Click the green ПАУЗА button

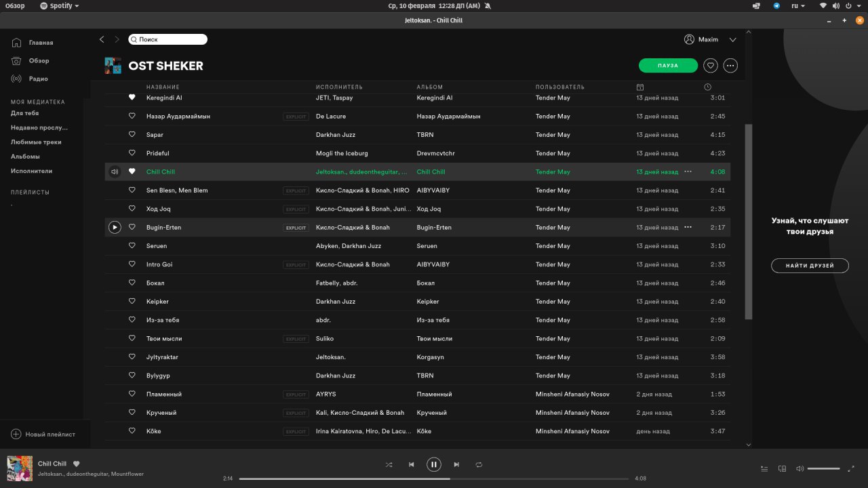[x=668, y=66]
